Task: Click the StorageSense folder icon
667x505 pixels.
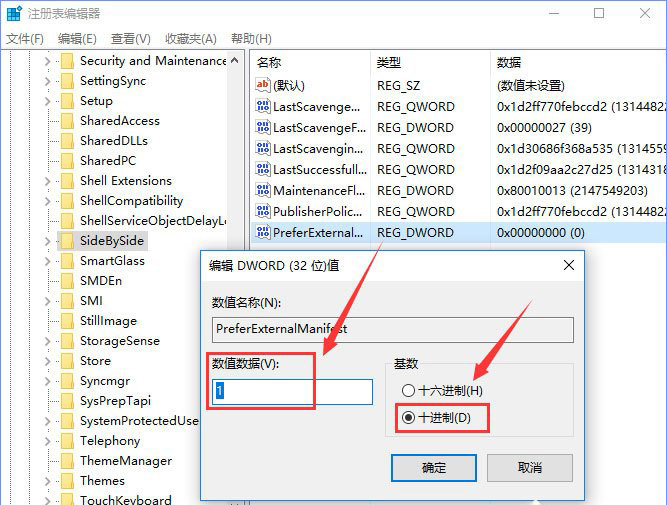Action: tap(67, 341)
